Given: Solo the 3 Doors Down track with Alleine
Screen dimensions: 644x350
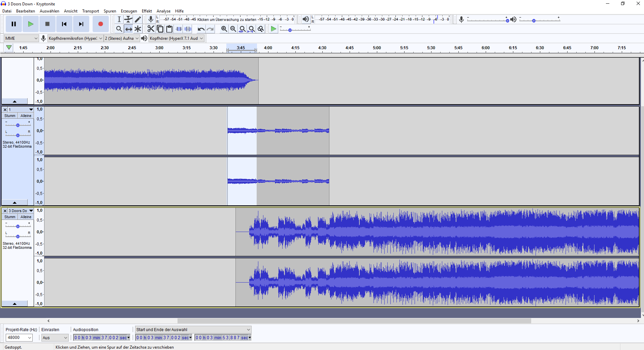Looking at the screenshot, I should (x=26, y=217).
